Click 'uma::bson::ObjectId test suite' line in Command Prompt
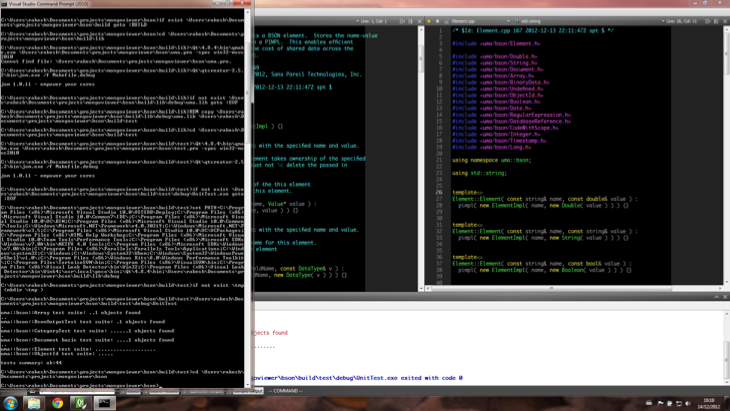This screenshot has height=411, width=730. click(x=57, y=354)
